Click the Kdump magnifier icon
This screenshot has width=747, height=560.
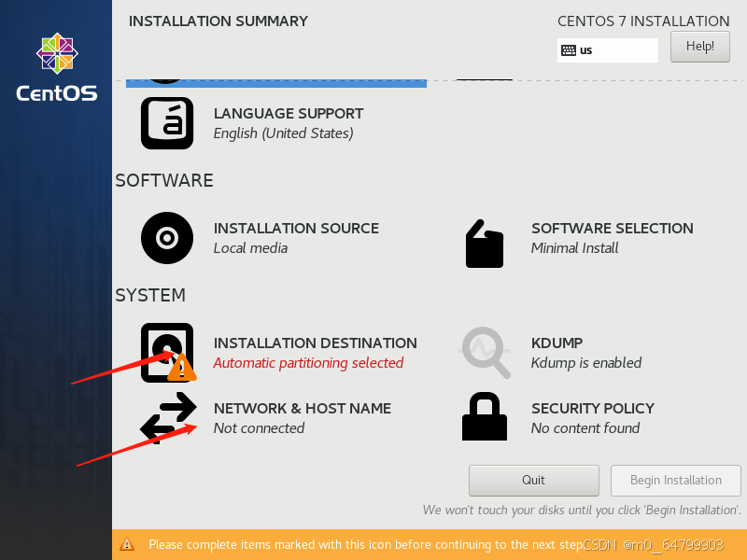(485, 353)
